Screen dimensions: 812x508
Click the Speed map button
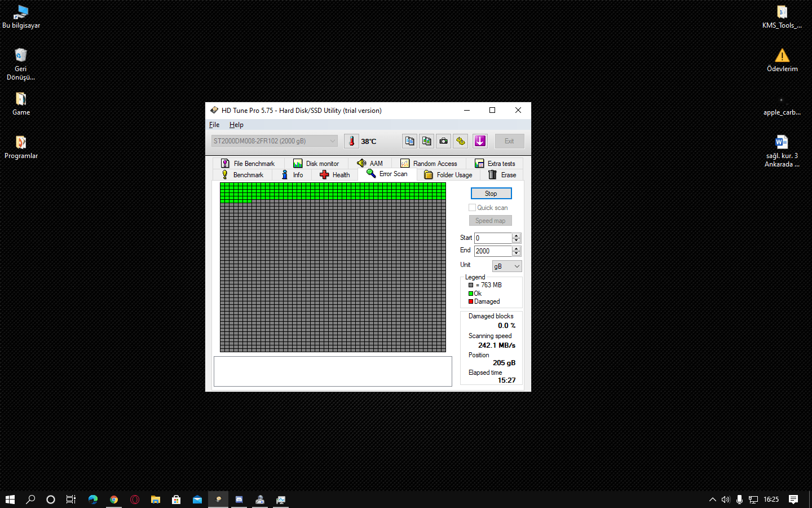(x=491, y=221)
